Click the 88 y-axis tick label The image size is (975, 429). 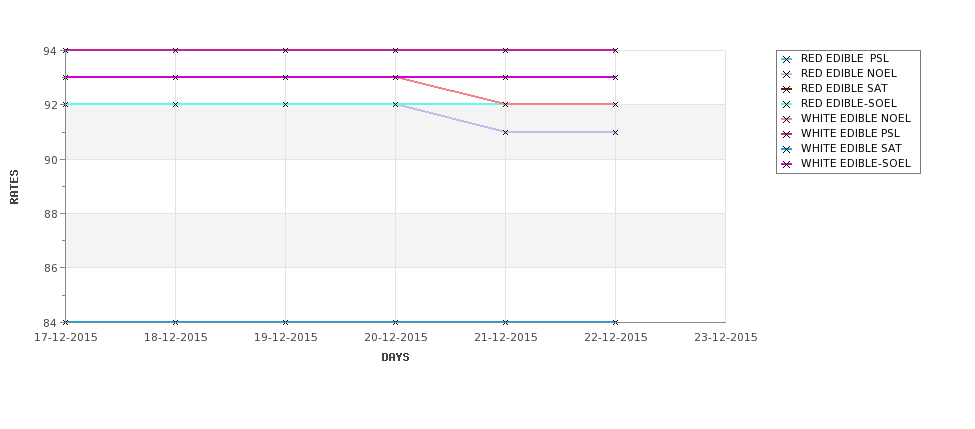[50, 214]
